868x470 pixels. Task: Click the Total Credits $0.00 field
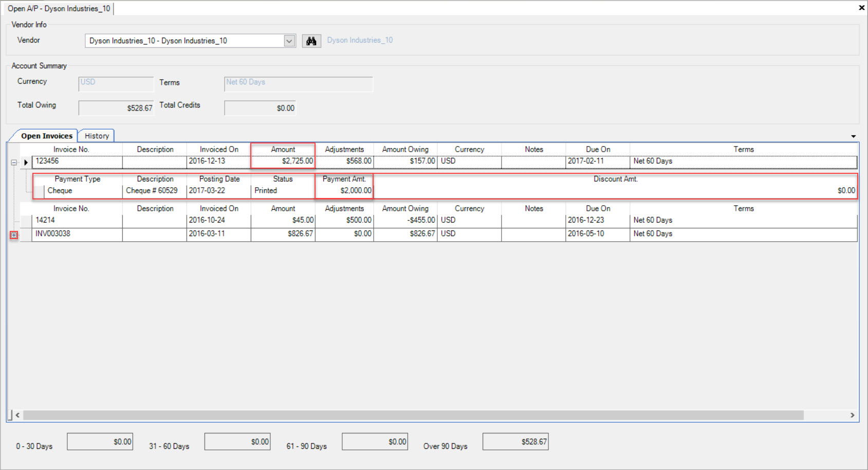(x=260, y=108)
